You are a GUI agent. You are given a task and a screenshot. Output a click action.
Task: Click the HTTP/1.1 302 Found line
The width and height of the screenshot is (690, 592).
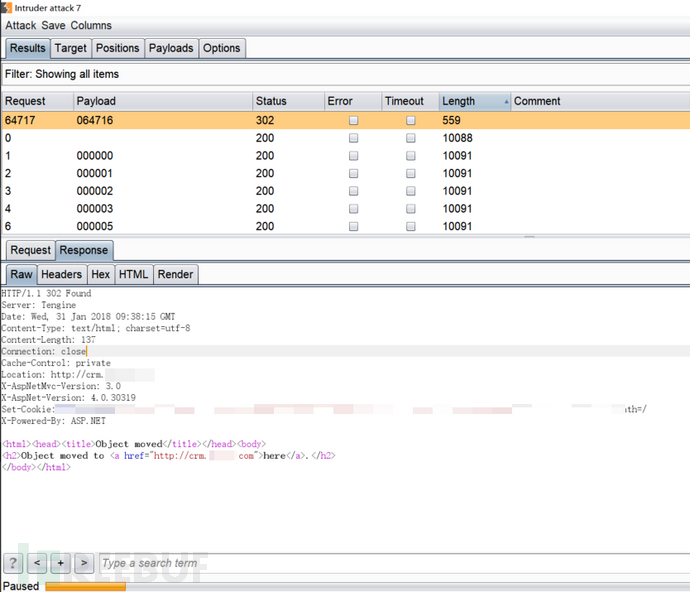[46, 293]
